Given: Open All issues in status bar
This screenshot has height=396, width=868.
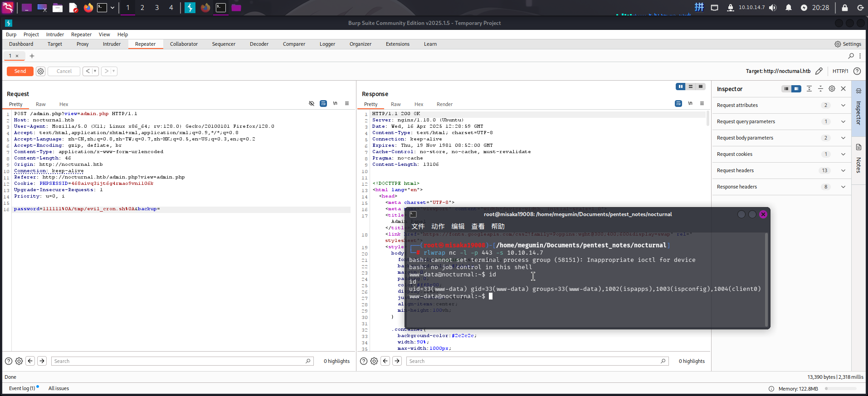Looking at the screenshot, I should (59, 388).
